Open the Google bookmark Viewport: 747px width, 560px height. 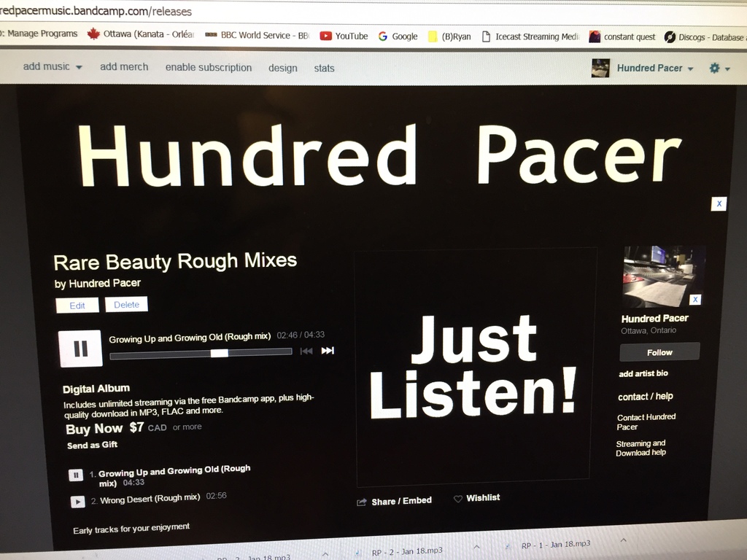click(x=398, y=36)
